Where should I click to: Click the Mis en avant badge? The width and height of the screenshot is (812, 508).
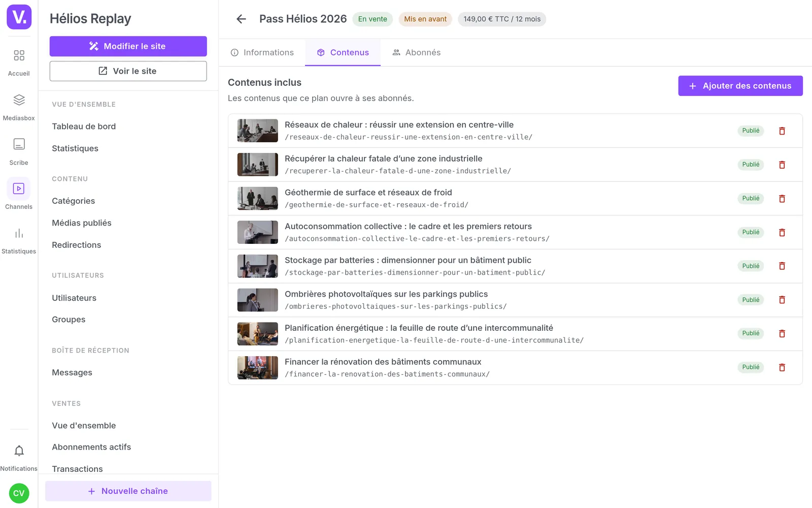425,19
